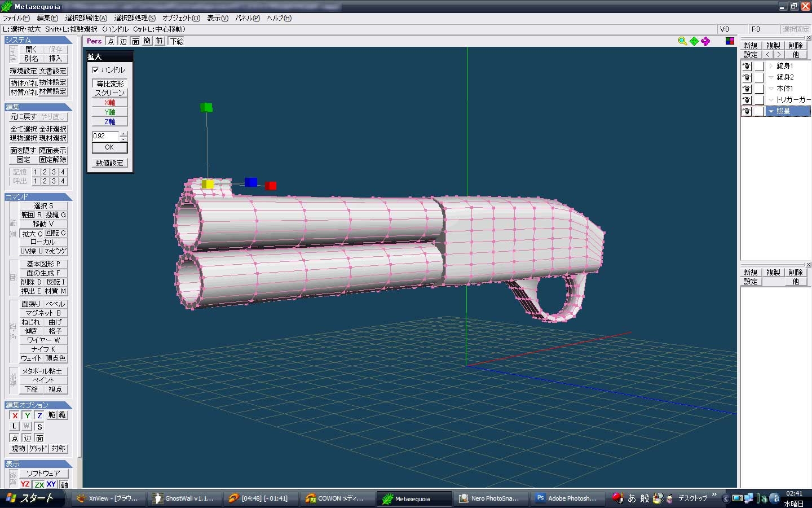Viewport: 812px width, 508px height.
Task: Toggle the ハンドル checkbox
Action: point(95,70)
